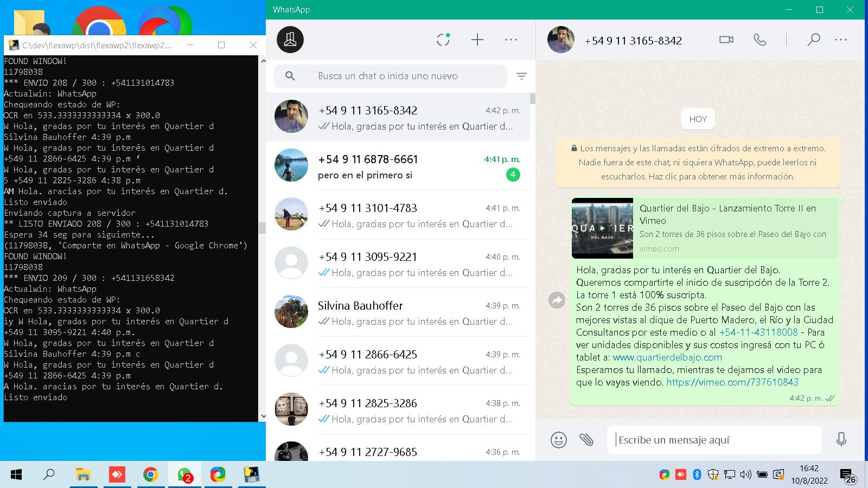This screenshot has width=868, height=488.
Task: Open the Windows Start menu
Action: [16, 475]
